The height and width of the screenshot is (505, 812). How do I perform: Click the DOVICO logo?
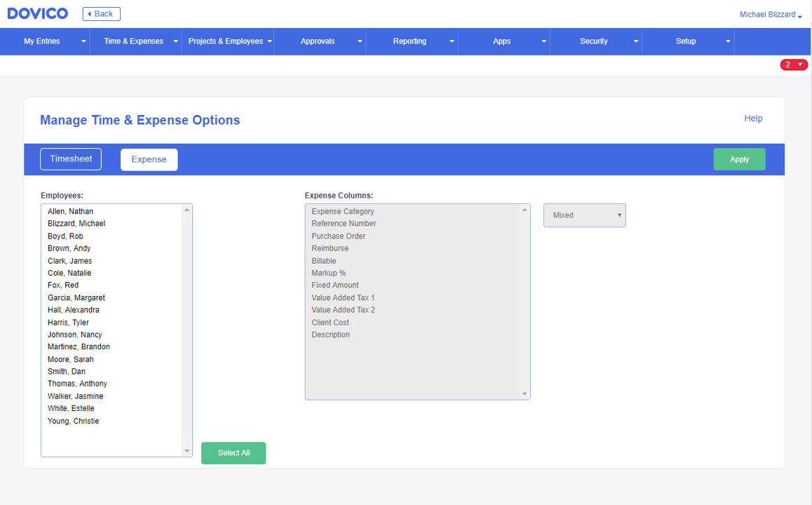(x=37, y=13)
